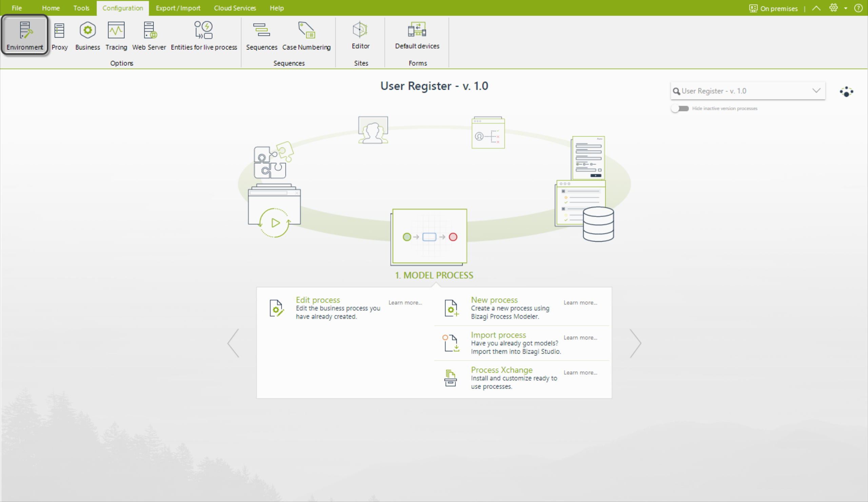The image size is (868, 502).
Task: Open the Cloud Services tab
Action: [235, 8]
